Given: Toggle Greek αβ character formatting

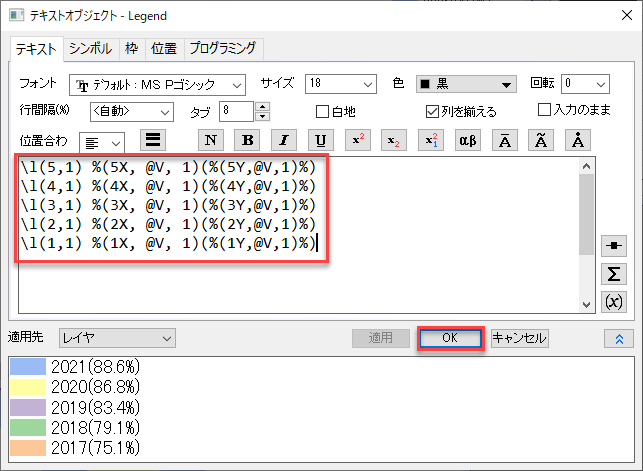Looking at the screenshot, I should coord(467,140).
